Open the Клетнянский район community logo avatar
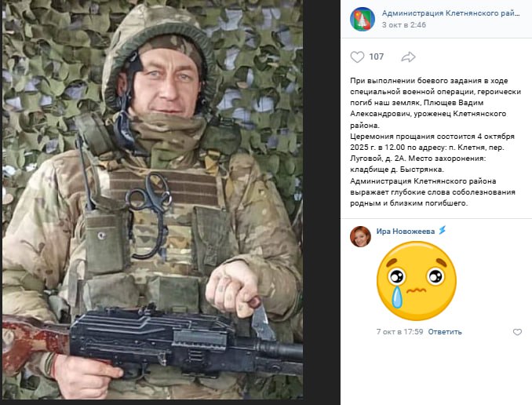This screenshot has height=405, width=532. click(x=363, y=19)
